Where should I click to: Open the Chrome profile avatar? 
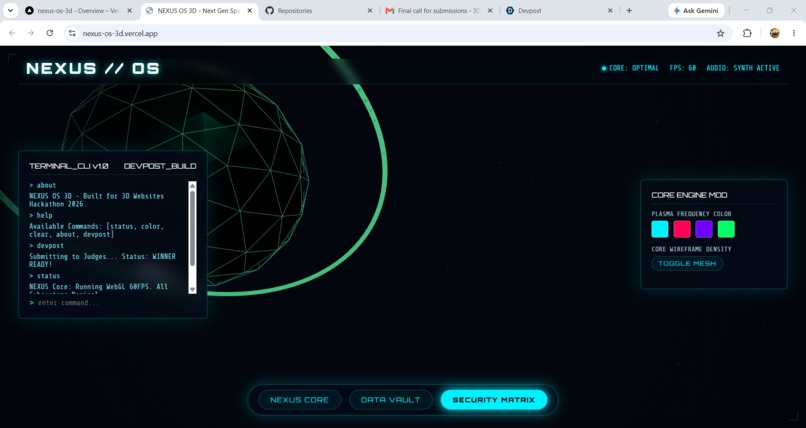click(x=774, y=33)
